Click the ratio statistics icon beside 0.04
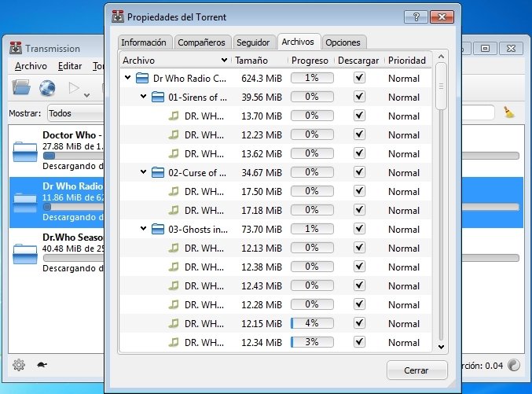Viewport: 532px width, 394px height. pos(513,365)
